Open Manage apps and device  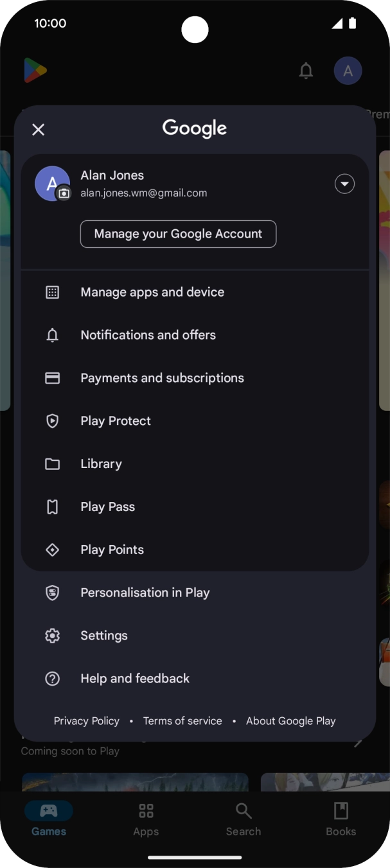[152, 292]
